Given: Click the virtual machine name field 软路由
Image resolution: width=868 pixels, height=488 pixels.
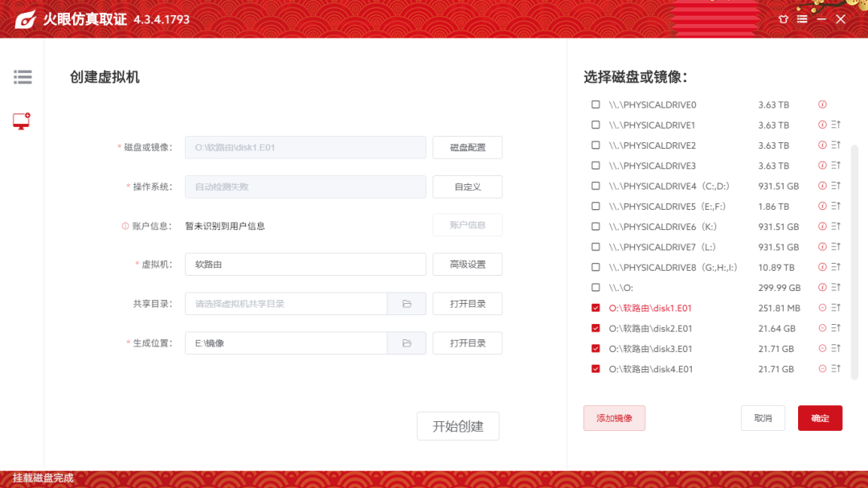Looking at the screenshot, I should coord(305,265).
